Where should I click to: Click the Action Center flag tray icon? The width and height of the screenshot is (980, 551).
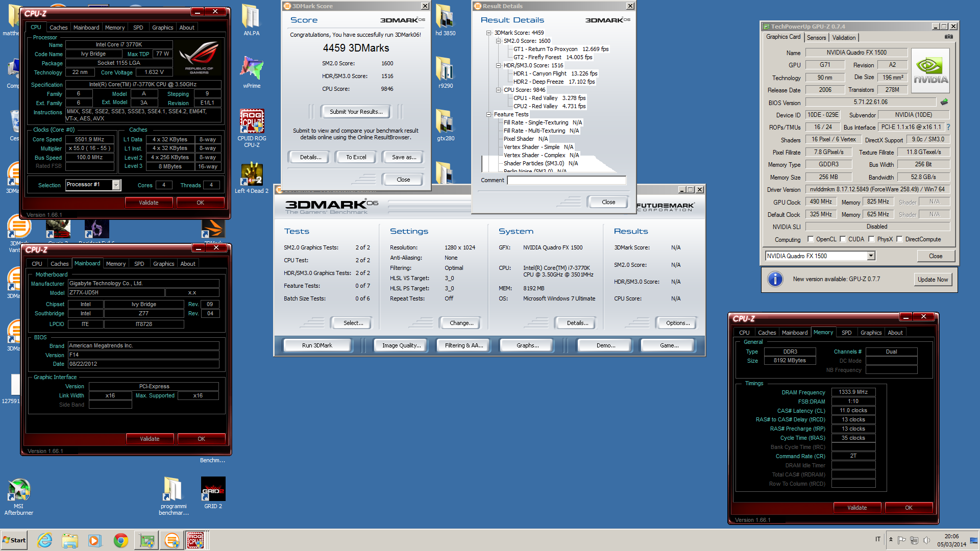point(901,540)
